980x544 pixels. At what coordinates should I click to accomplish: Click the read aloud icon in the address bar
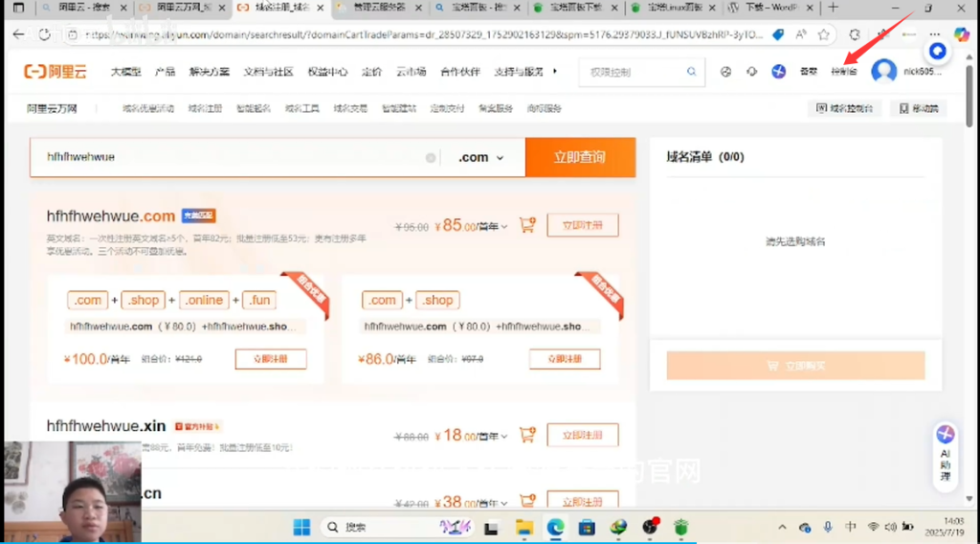pyautogui.click(x=801, y=34)
